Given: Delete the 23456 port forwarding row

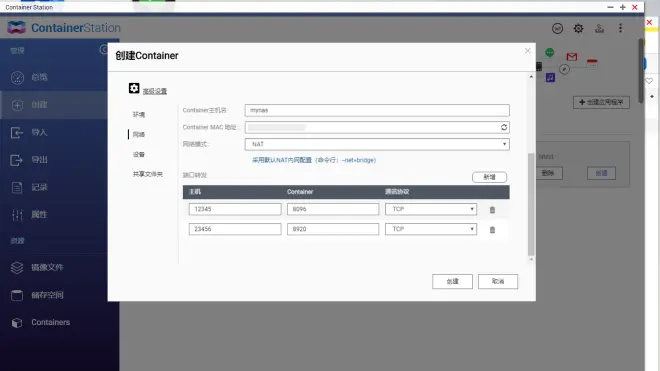Looking at the screenshot, I should pos(492,230).
